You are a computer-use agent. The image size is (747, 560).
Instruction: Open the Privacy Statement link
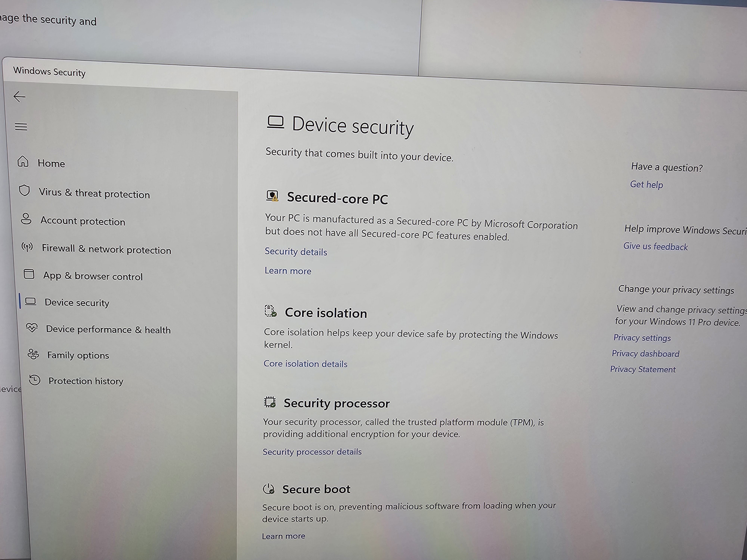pyautogui.click(x=643, y=369)
